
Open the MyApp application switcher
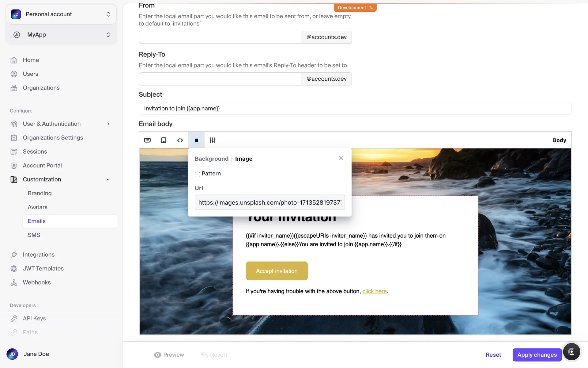[61, 35]
